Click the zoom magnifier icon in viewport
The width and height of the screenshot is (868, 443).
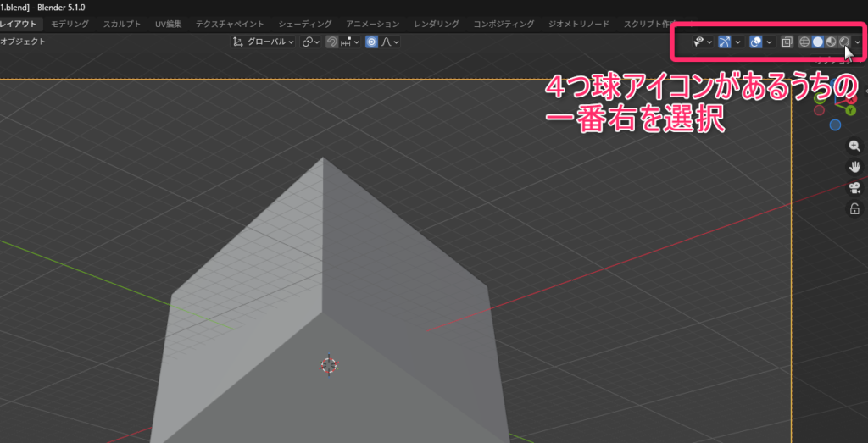[854, 146]
